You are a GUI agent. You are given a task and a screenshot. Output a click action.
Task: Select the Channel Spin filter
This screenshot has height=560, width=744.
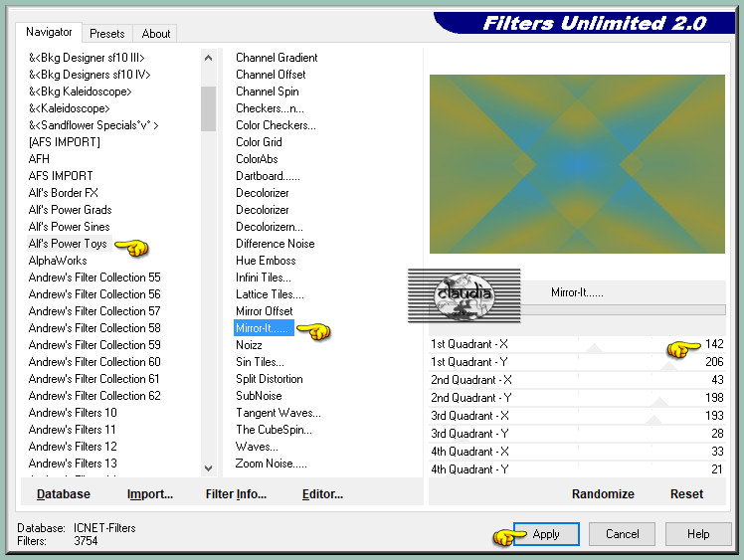point(268,92)
